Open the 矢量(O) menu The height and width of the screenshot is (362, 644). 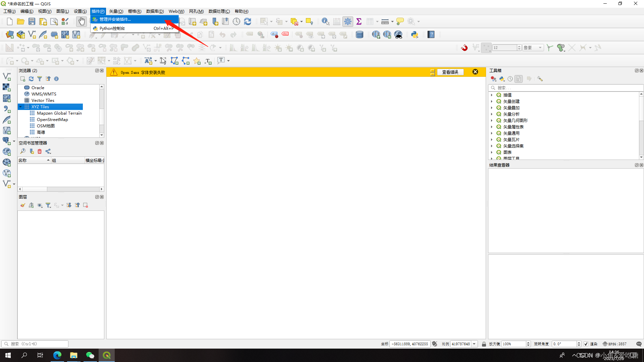coord(116,11)
